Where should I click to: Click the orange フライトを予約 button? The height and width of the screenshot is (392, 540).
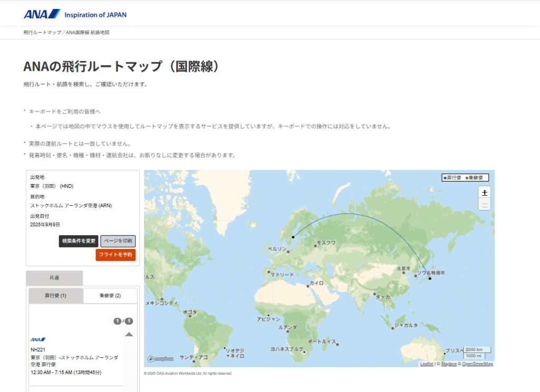coord(115,255)
